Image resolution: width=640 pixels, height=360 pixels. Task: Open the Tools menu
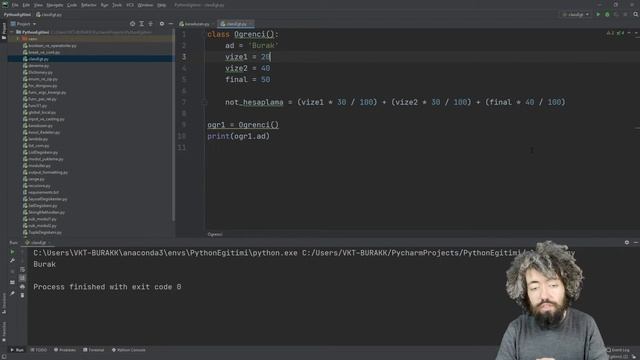[117, 5]
